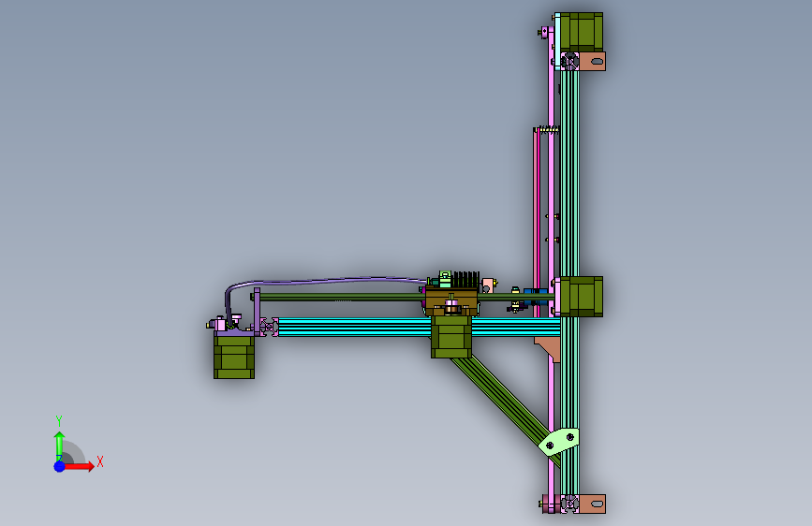Select the stepper motor at the column's middle
The image size is (812, 526).
pos(581,297)
